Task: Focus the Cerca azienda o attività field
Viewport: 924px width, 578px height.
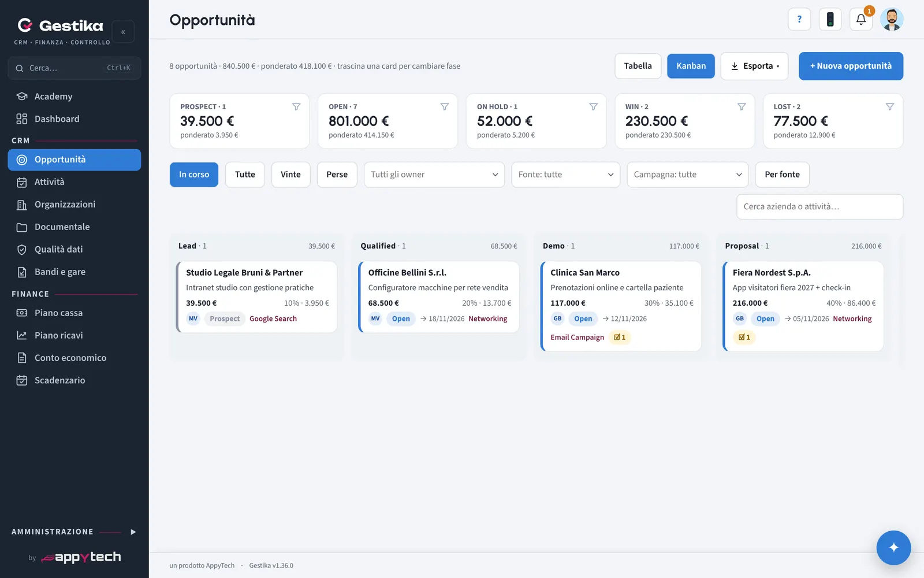Action: pos(819,207)
